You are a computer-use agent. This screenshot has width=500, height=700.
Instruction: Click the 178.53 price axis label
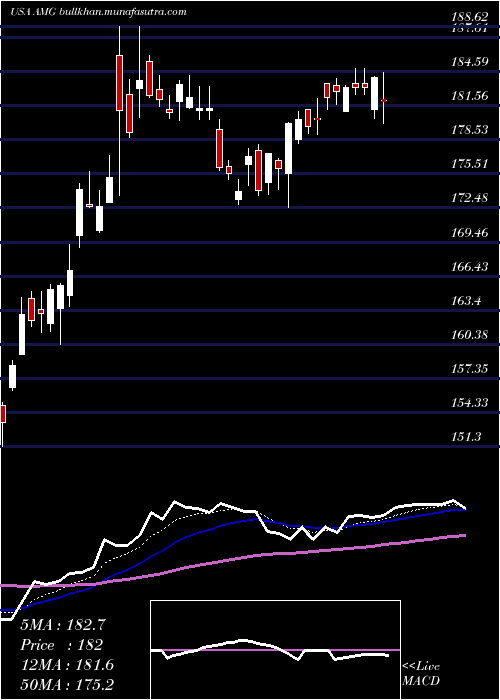pos(469,129)
